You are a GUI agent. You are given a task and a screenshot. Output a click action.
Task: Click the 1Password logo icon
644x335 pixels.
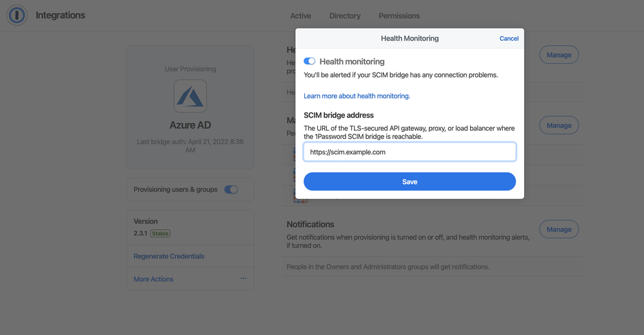click(x=17, y=15)
